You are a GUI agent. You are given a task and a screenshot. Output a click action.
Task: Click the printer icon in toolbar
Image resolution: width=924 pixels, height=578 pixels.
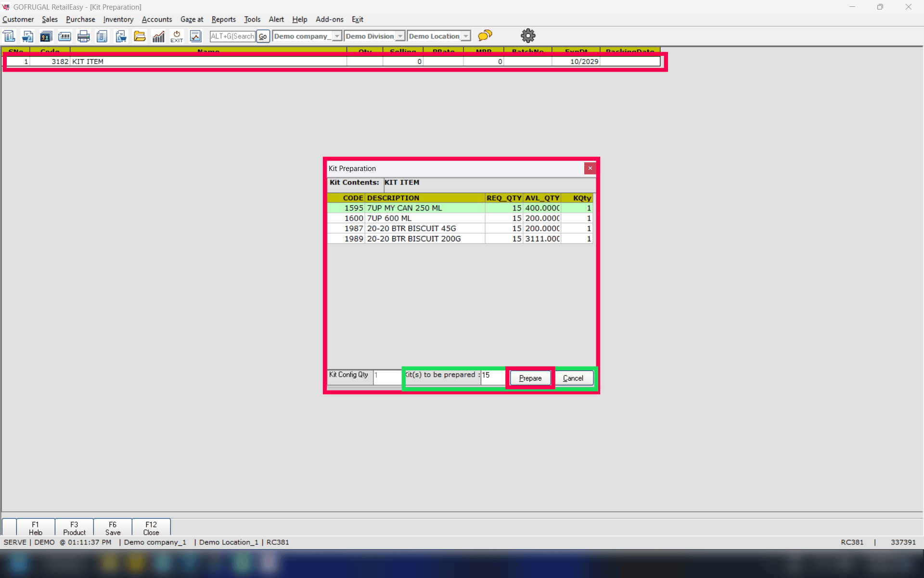[x=83, y=36]
